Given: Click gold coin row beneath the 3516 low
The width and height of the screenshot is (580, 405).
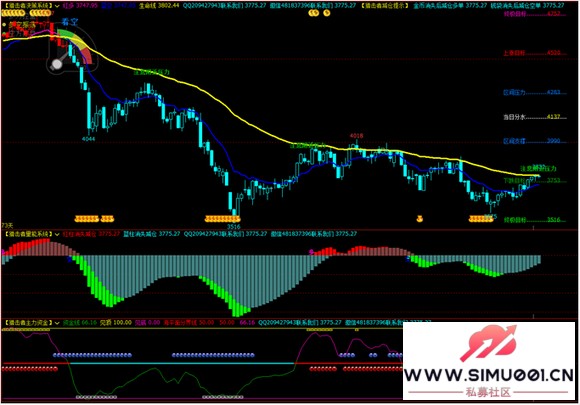Looking at the screenshot, I should tap(222, 219).
